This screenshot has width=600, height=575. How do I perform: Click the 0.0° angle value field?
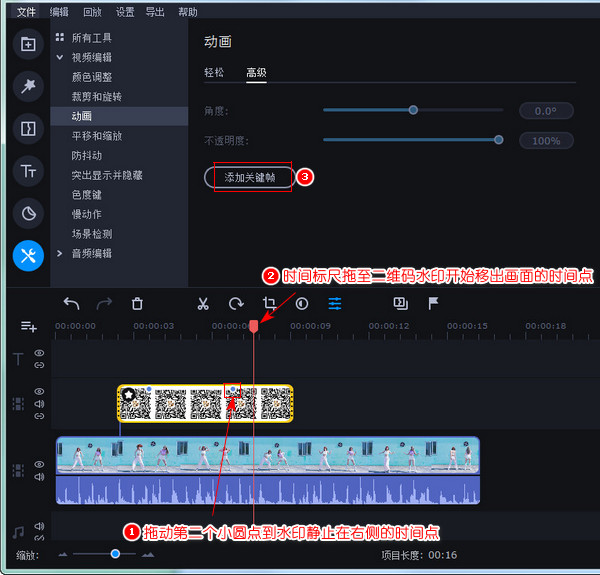[x=546, y=111]
